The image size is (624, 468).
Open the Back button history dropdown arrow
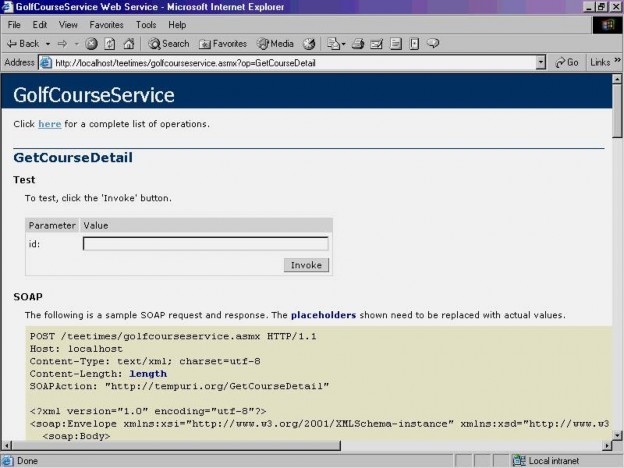(x=46, y=43)
